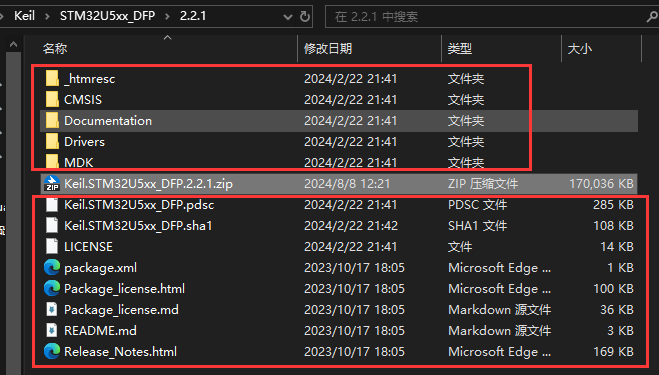
Task: Click the Drivers folder icon
Action: (x=52, y=142)
